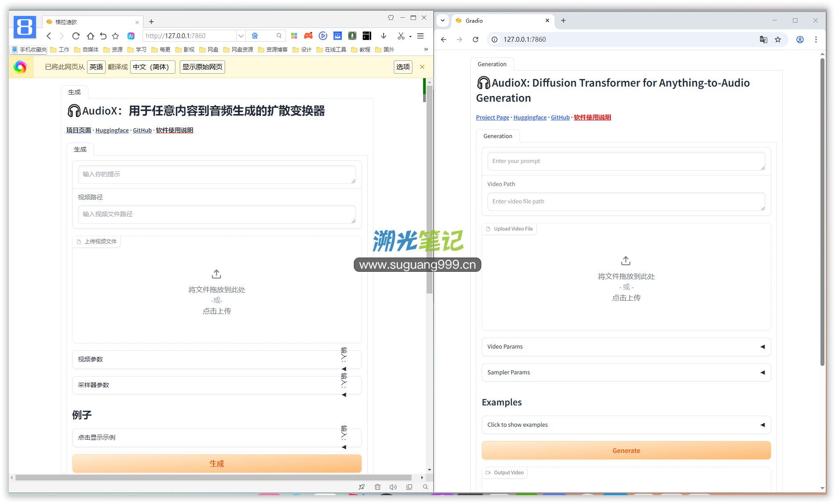
Task: Click the blue inbox tray download-box icon
Action: tap(337, 36)
